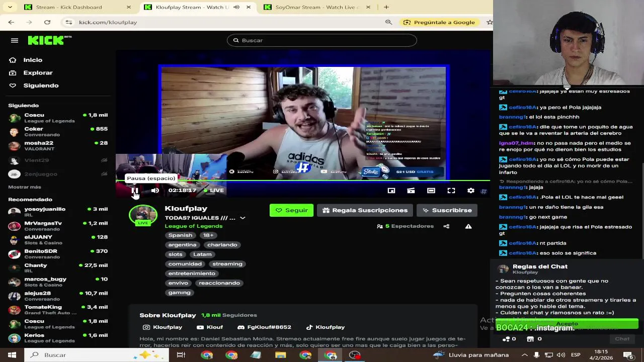Follow Kloufplay with Seguir button
Image resolution: width=644 pixels, height=362 pixels.
point(291,210)
